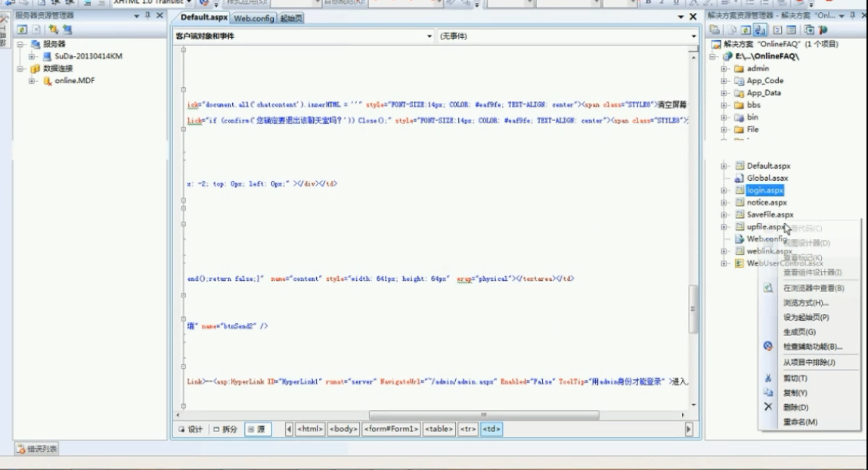Click Connect to Database icon in Server Explorer
868x470 pixels.
(53, 30)
